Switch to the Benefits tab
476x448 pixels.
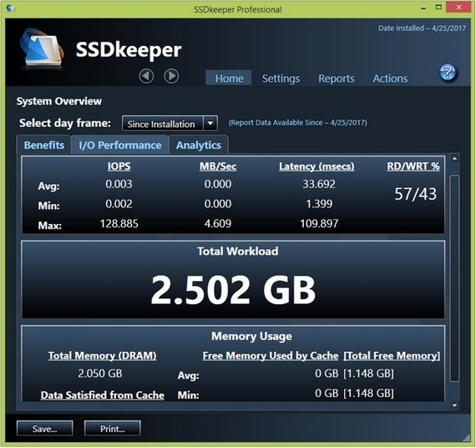(x=44, y=145)
